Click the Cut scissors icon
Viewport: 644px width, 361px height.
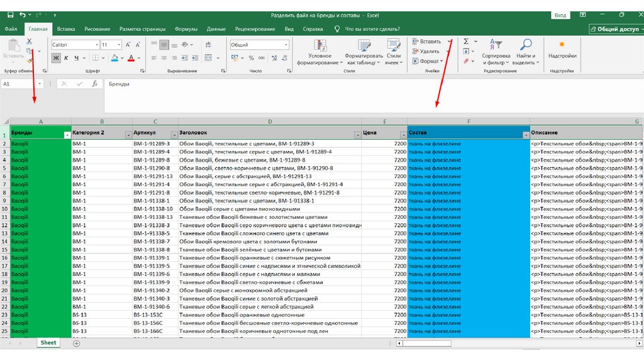click(29, 42)
